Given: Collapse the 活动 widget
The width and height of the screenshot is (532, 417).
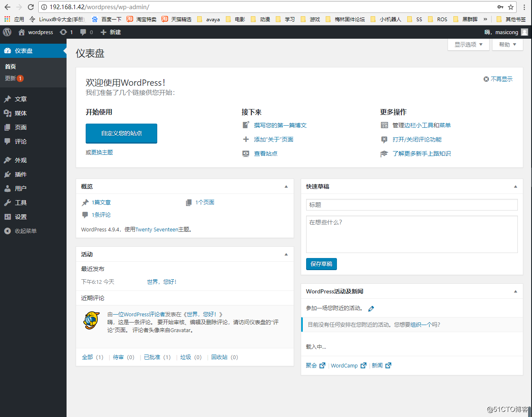Looking at the screenshot, I should click(x=286, y=254).
